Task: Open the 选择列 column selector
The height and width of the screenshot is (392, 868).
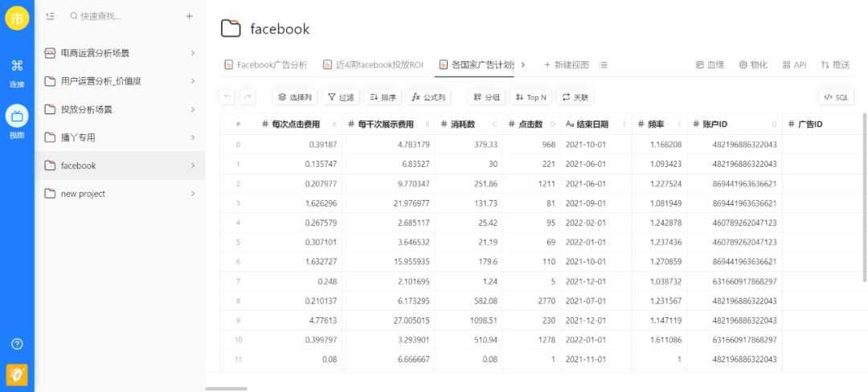Action: click(x=295, y=97)
